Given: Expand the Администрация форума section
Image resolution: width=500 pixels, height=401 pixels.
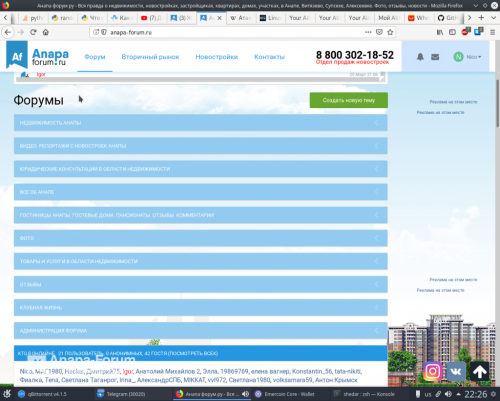Looking at the screenshot, I should point(201,330).
